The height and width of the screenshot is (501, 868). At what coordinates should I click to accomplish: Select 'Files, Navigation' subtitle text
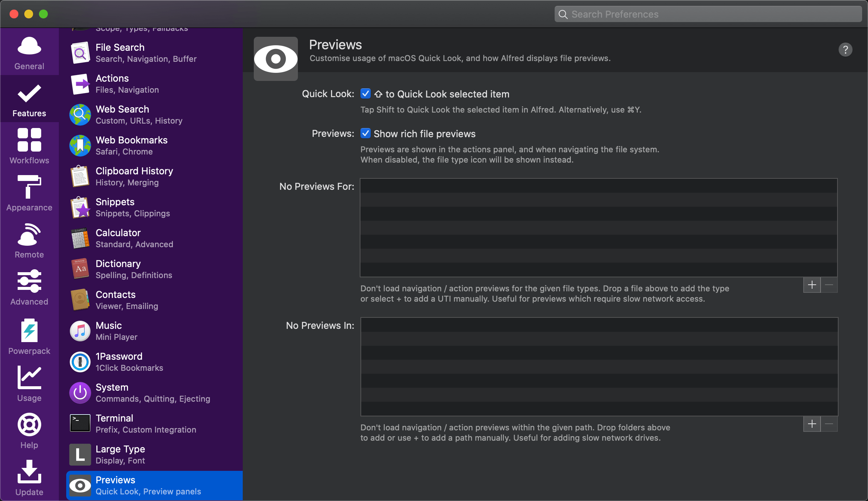127,90
